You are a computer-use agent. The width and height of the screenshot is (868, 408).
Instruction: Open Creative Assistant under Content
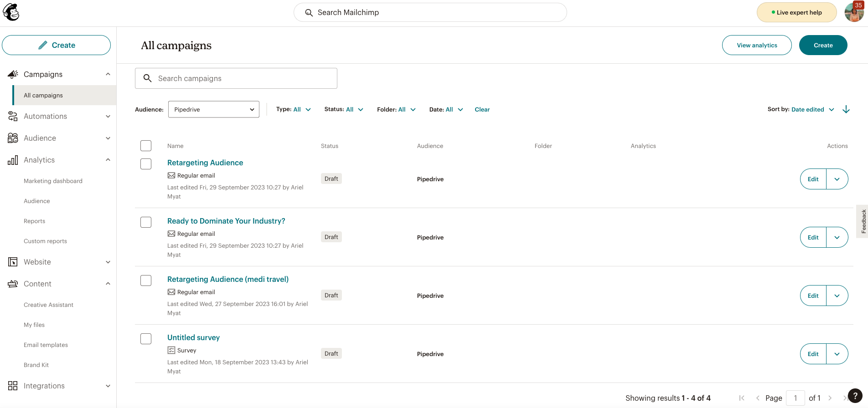(48, 305)
